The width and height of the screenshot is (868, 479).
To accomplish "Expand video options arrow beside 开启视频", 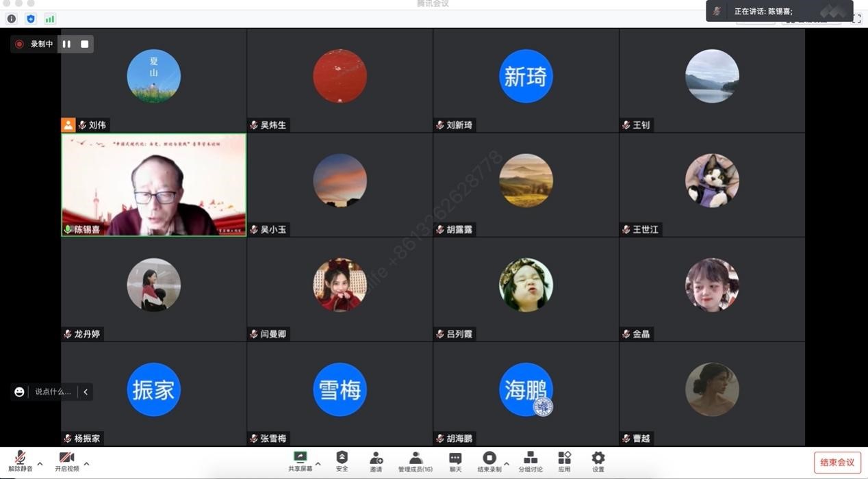I will (x=86, y=464).
